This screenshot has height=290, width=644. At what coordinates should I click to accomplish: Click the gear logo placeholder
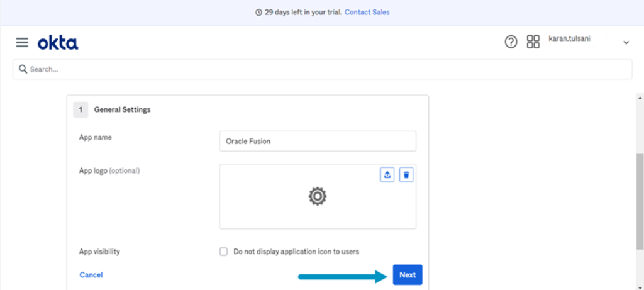click(x=318, y=196)
